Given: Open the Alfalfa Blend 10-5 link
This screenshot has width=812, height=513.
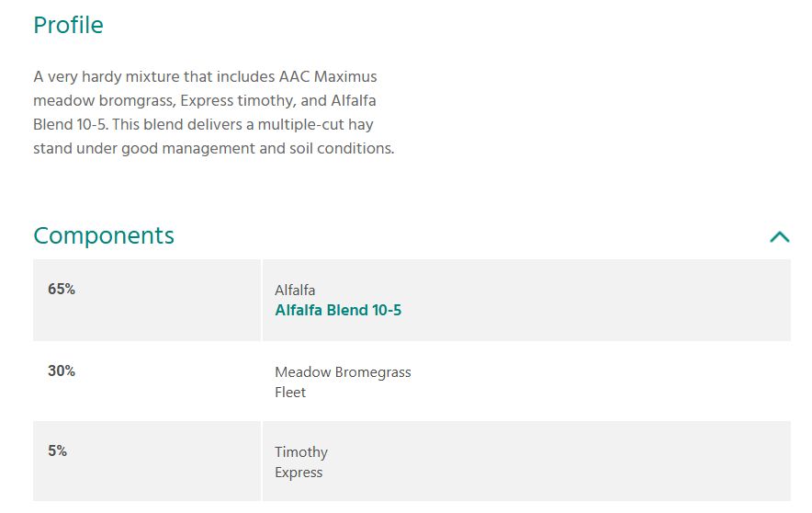Looking at the screenshot, I should coord(338,311).
